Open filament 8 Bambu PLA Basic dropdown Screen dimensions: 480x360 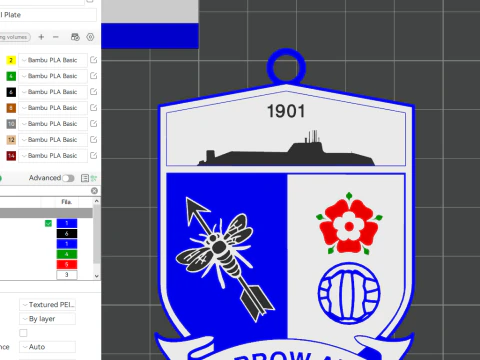[x=53, y=108]
